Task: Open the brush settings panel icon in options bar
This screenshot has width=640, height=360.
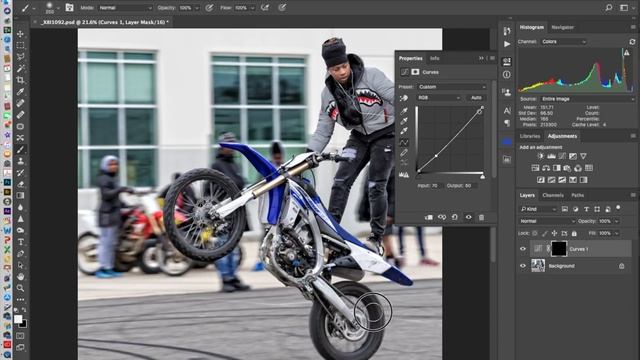Action: click(x=69, y=7)
